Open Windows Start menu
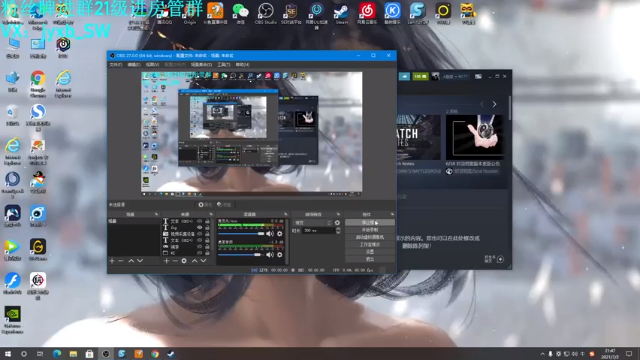Image resolution: width=640 pixels, height=360 pixels. coord(7,354)
